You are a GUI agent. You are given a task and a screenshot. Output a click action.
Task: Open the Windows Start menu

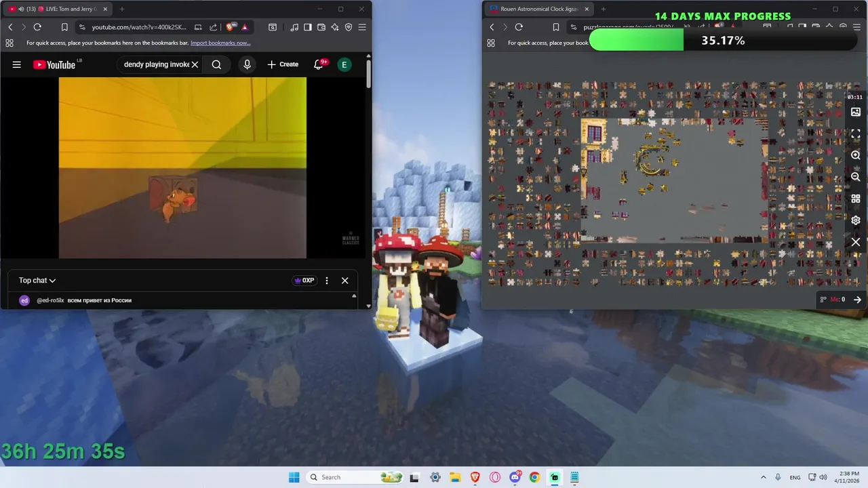[294, 477]
